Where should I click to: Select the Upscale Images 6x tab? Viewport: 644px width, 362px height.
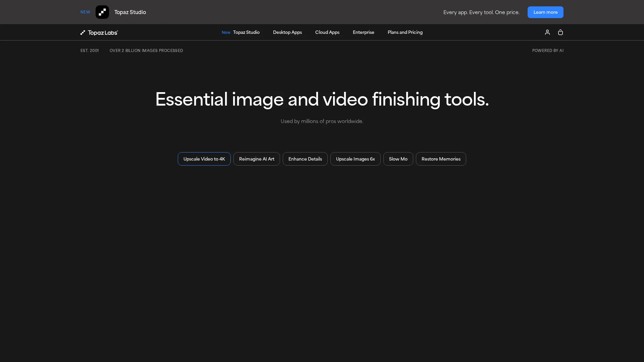355,159
